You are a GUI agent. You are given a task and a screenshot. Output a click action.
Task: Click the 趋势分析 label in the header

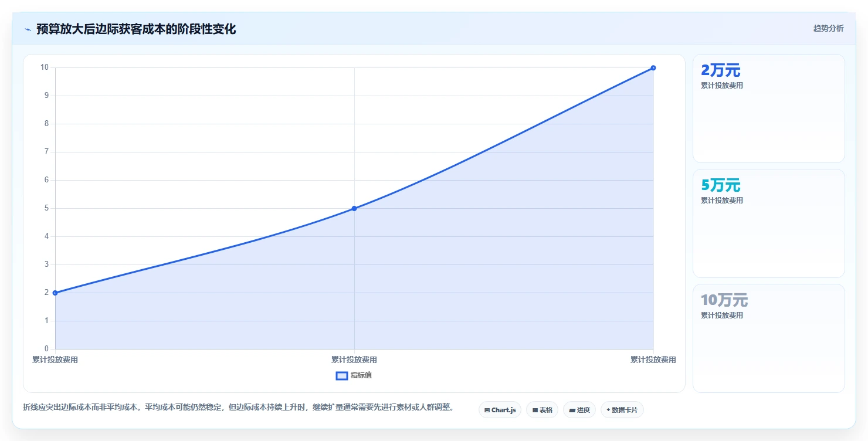[x=828, y=29]
